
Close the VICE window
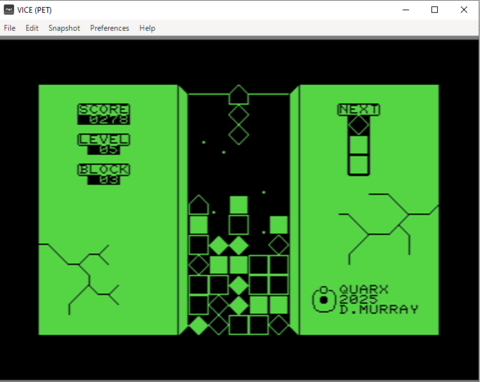(464, 10)
